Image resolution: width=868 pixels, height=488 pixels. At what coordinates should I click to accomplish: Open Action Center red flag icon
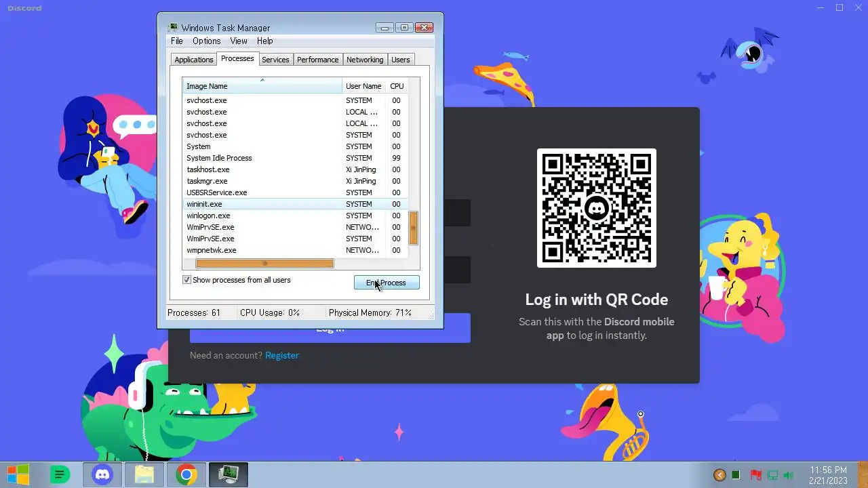755,475
